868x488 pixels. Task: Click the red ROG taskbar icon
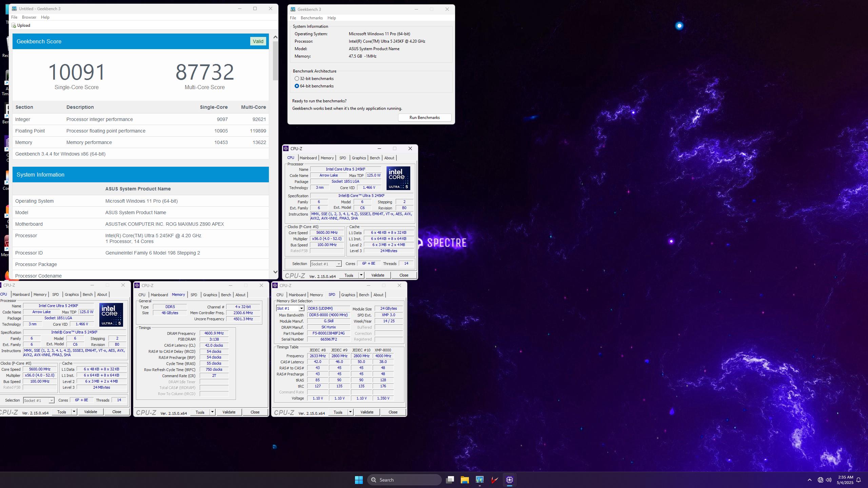click(x=495, y=480)
